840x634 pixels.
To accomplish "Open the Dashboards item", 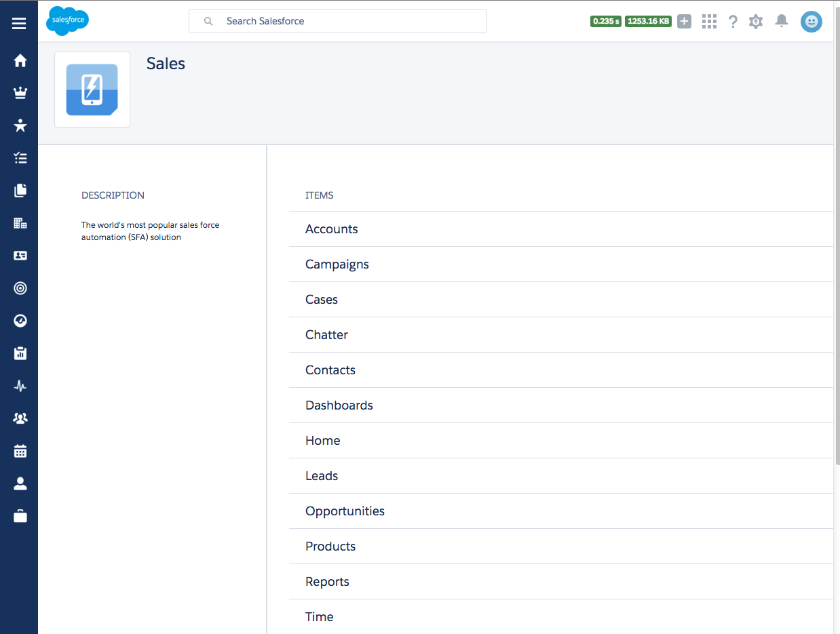I will point(561,405).
